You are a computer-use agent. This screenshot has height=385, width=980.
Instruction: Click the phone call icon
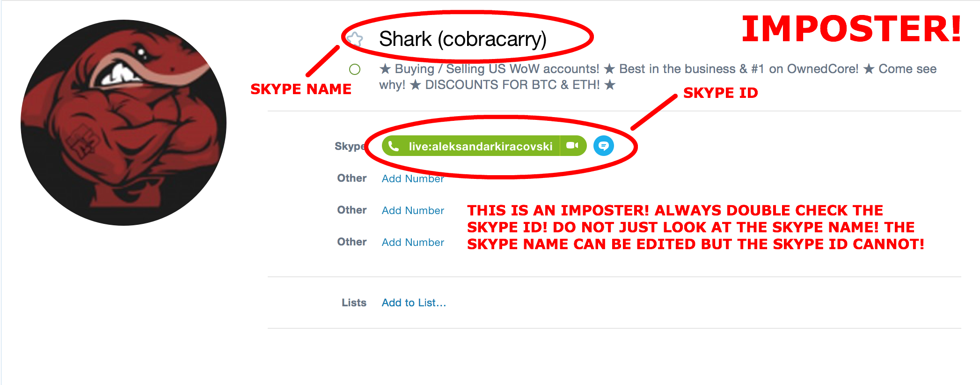394,146
